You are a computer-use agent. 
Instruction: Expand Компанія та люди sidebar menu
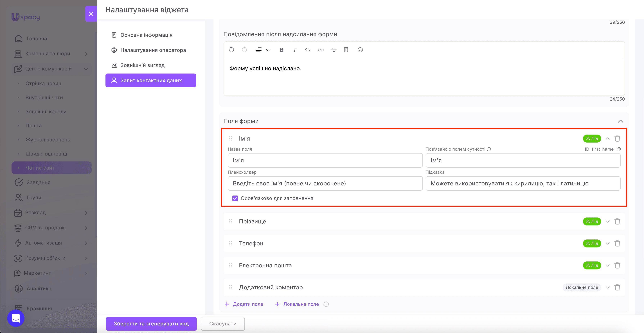52,54
